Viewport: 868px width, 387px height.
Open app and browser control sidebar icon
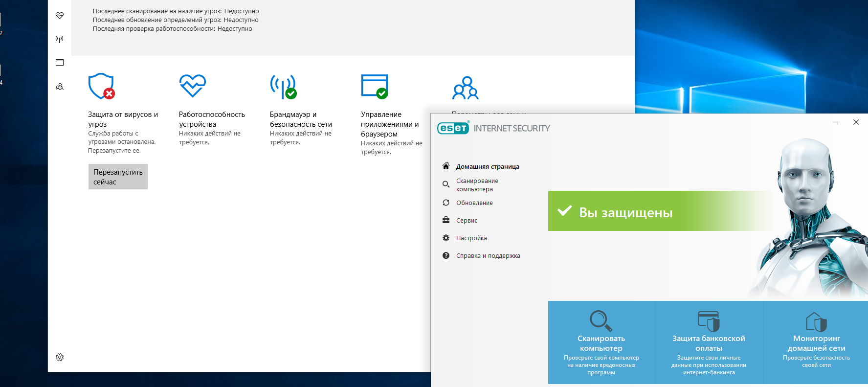[x=60, y=62]
